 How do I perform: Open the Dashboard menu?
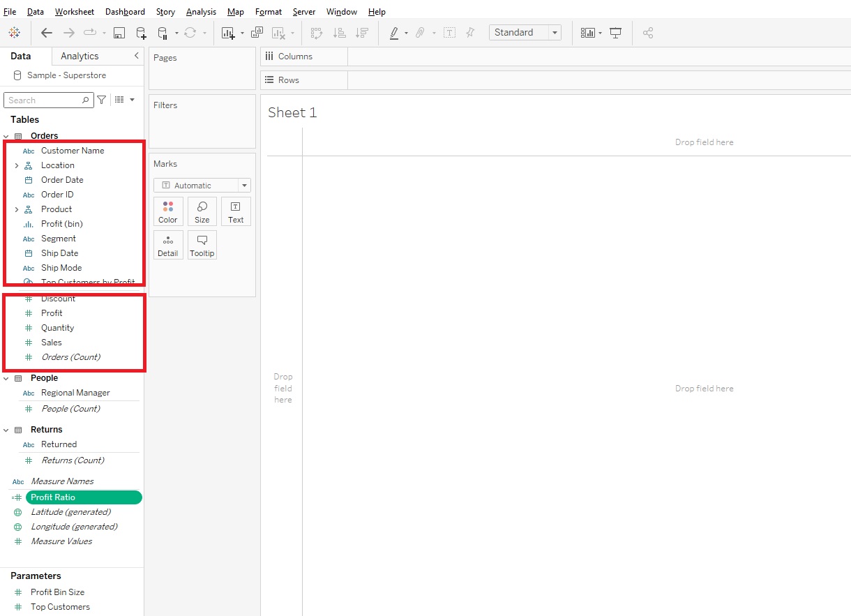(126, 12)
